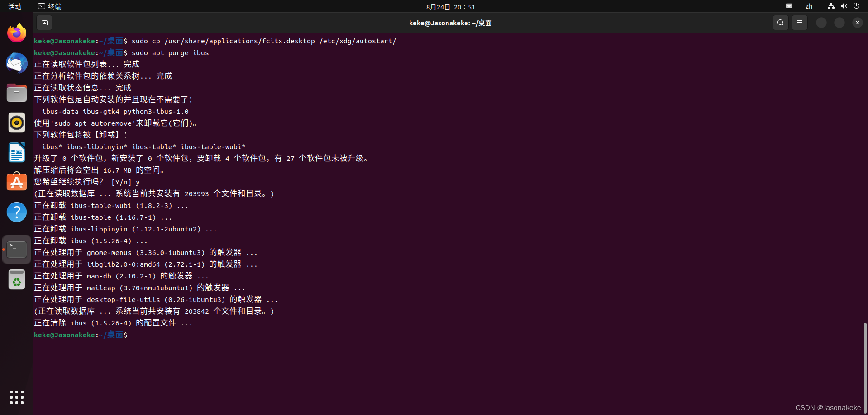Open the 终端 app menu
868x415 pixels.
click(49, 6)
